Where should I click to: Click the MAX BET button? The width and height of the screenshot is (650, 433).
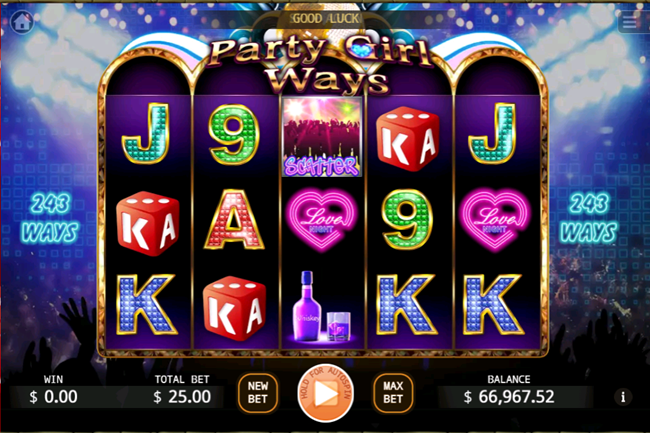coord(393,392)
